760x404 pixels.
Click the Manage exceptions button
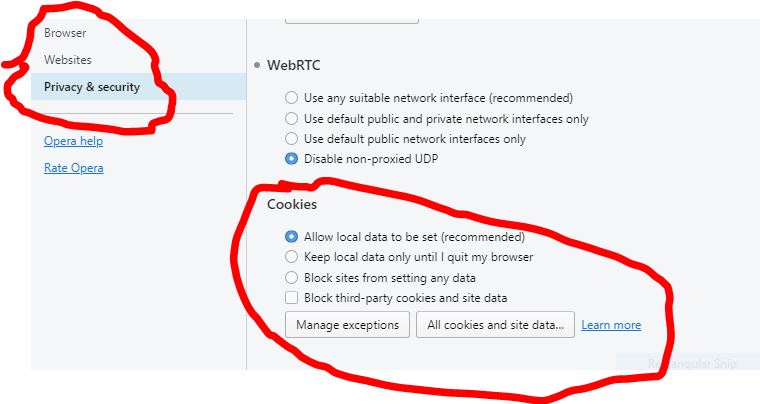tap(347, 325)
